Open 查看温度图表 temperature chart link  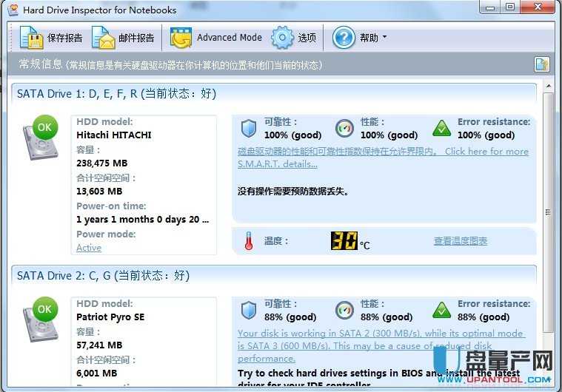[460, 241]
